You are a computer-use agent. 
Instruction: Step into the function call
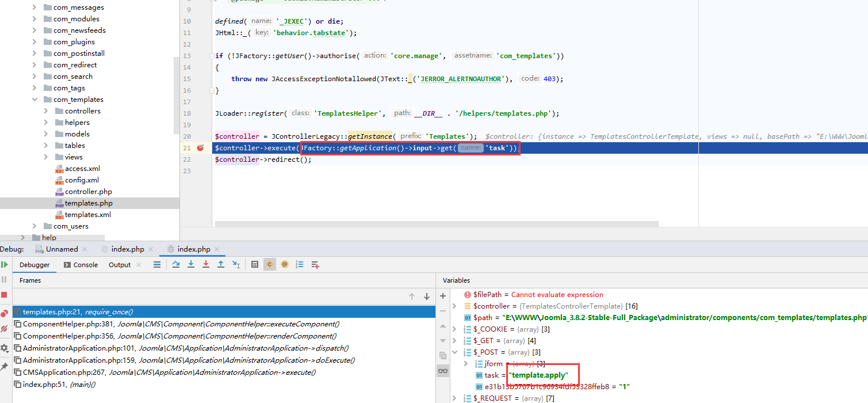pyautogui.click(x=191, y=264)
